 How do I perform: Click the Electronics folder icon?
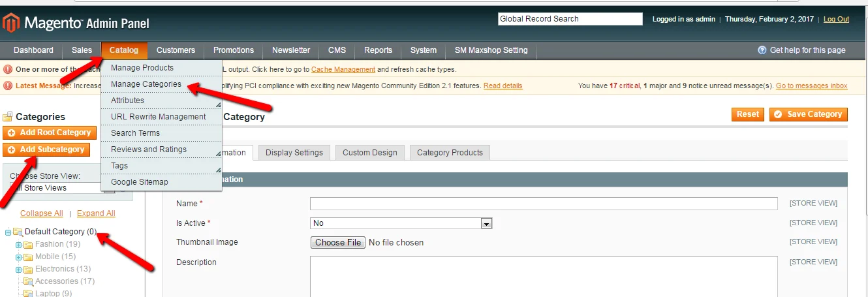coord(28,269)
